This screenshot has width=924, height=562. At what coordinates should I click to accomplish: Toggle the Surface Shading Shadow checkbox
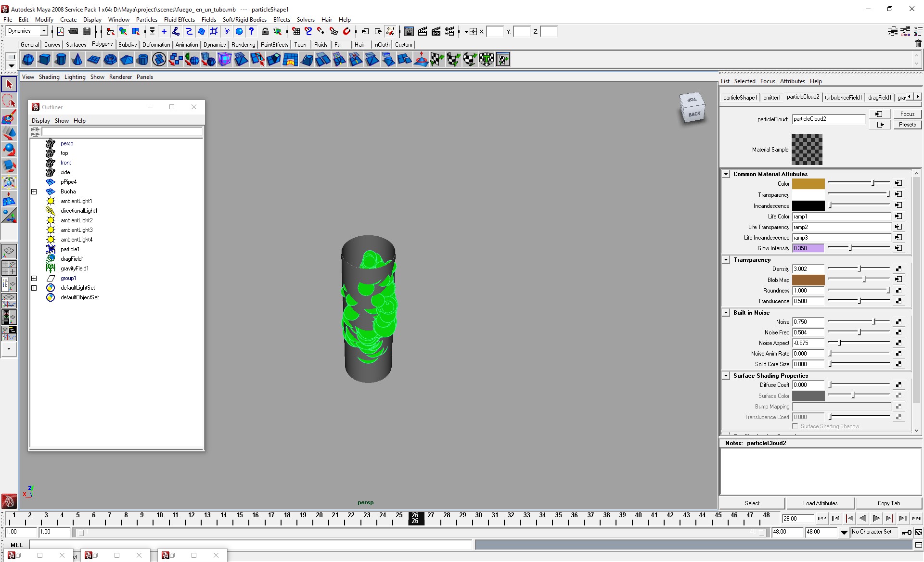coord(796,426)
